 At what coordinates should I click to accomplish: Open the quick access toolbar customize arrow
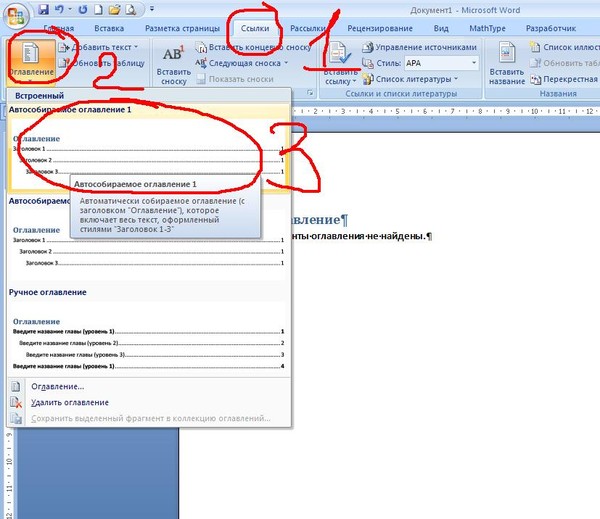(x=152, y=8)
